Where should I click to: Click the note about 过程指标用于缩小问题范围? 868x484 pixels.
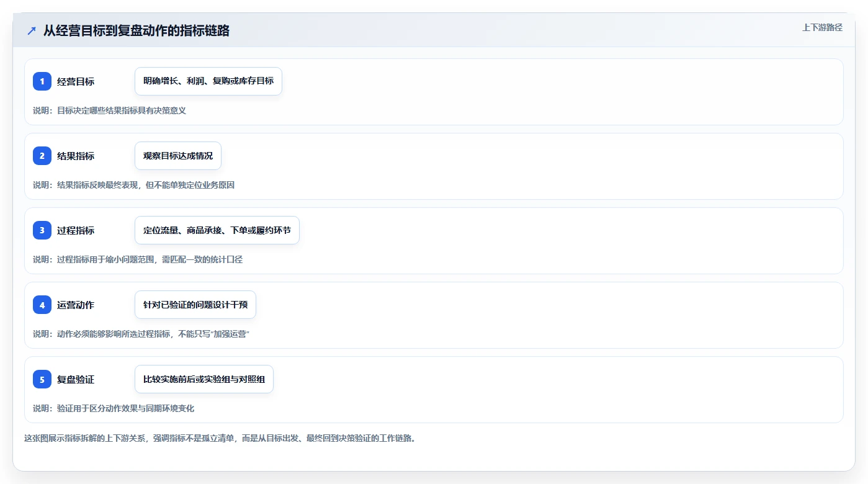click(x=138, y=259)
